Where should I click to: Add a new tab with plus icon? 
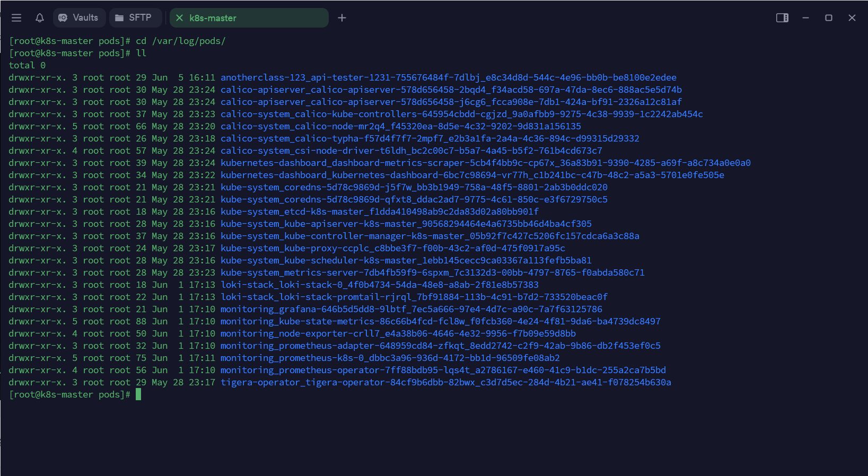[342, 18]
